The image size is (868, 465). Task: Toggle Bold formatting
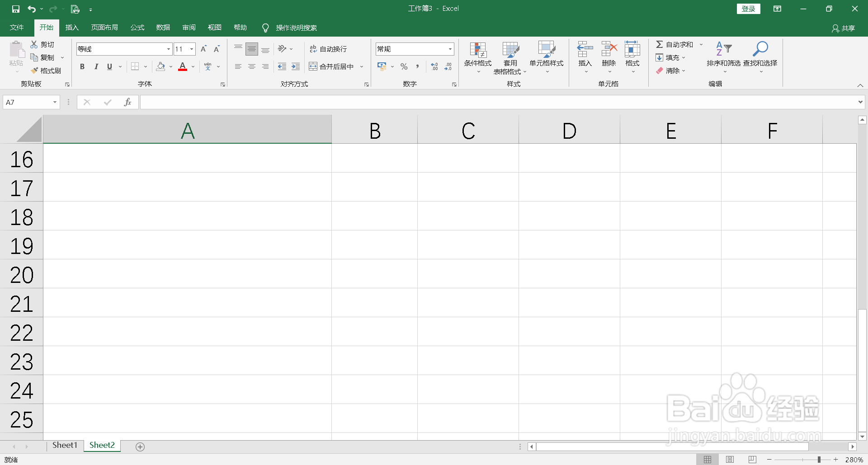[82, 66]
